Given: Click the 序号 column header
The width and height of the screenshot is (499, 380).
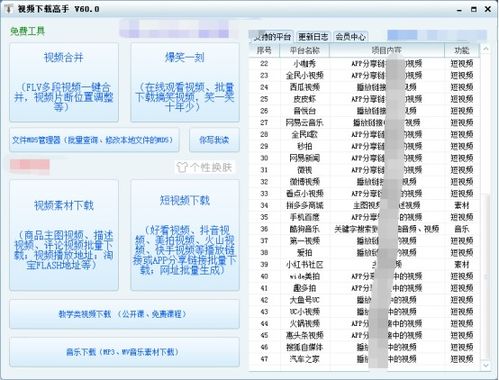Looking at the screenshot, I should 264,50.
